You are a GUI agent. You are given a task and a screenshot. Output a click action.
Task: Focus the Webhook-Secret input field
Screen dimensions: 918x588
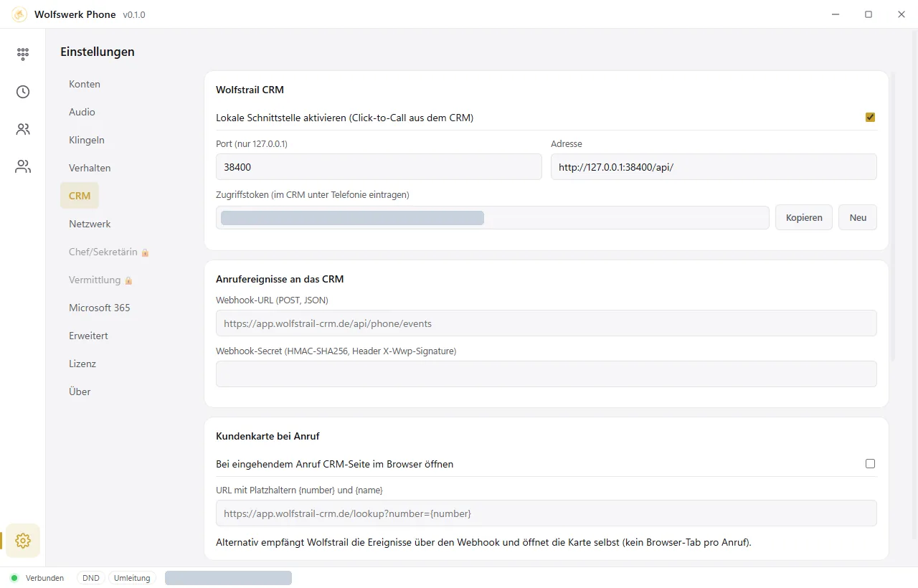click(546, 374)
